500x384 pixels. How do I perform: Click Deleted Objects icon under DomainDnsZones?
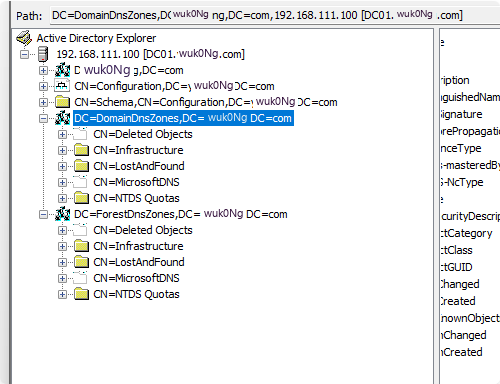pyautogui.click(x=81, y=134)
